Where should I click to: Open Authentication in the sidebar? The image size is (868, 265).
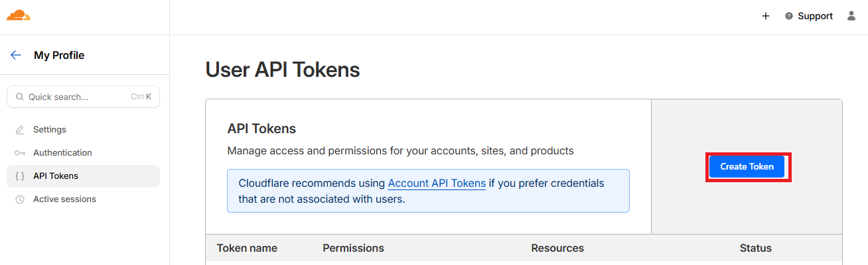click(x=83, y=152)
